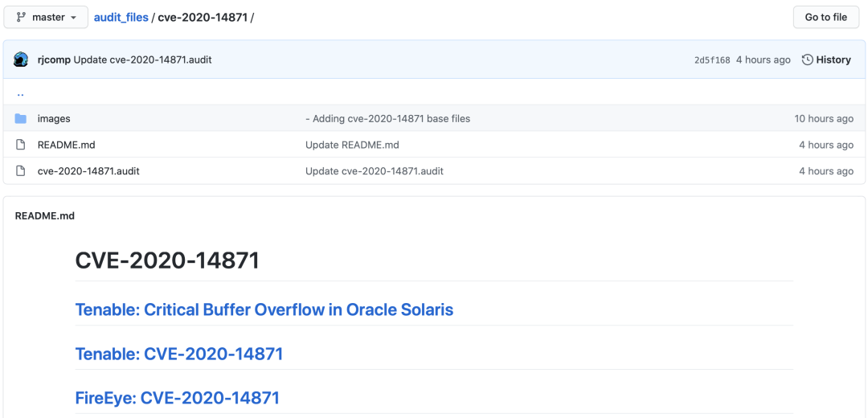Open README.md file in list
The width and height of the screenshot is (868, 418).
(x=67, y=145)
